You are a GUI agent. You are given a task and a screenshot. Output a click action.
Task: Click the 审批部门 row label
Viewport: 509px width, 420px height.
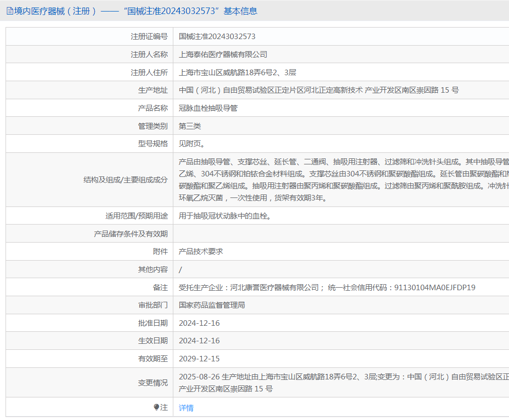click(153, 305)
